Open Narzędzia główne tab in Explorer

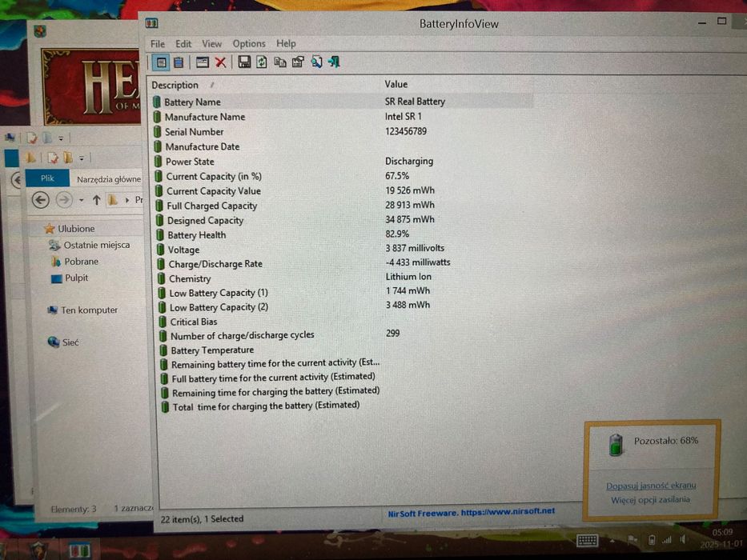click(x=109, y=179)
